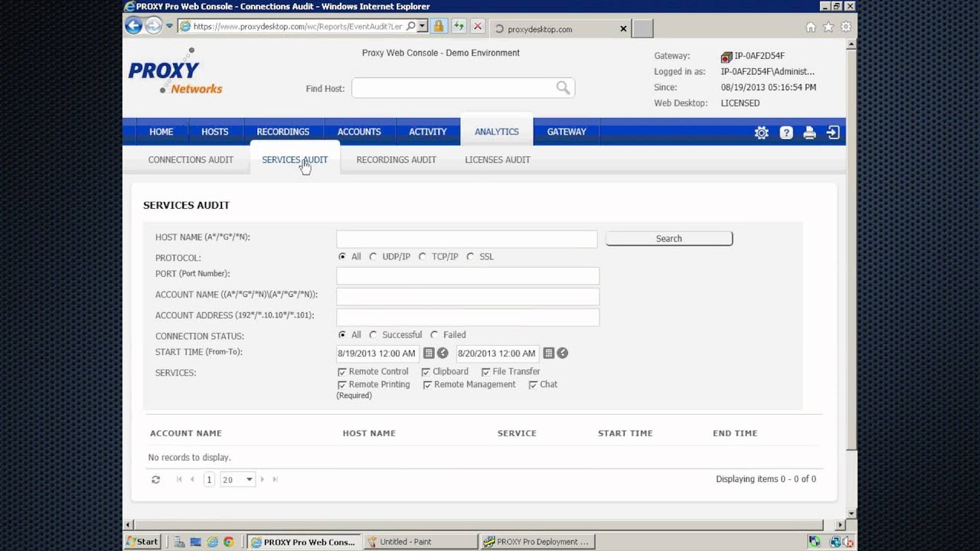Select the TCP/IP protocol radio button

pos(422,256)
